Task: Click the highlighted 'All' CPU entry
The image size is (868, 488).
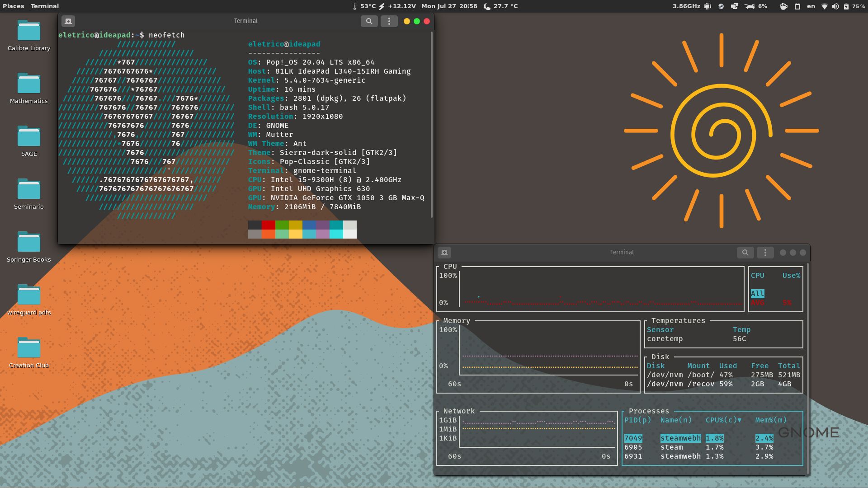Action: pyautogui.click(x=757, y=294)
